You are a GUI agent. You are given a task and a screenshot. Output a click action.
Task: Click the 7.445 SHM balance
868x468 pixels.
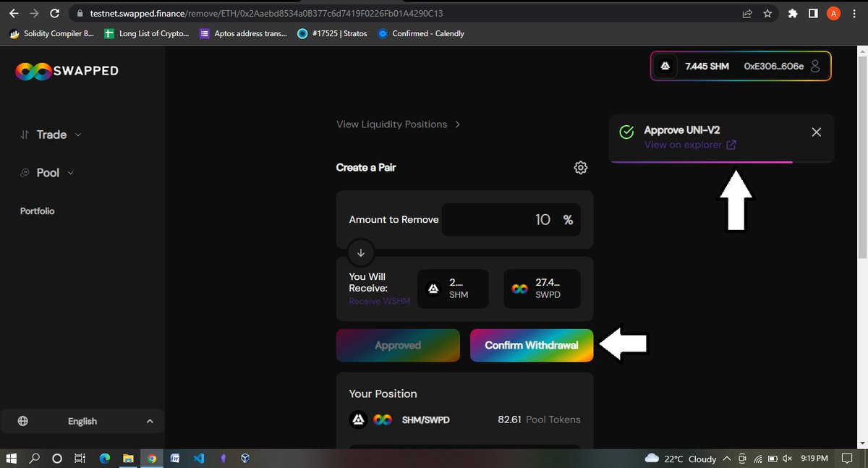[x=707, y=67]
